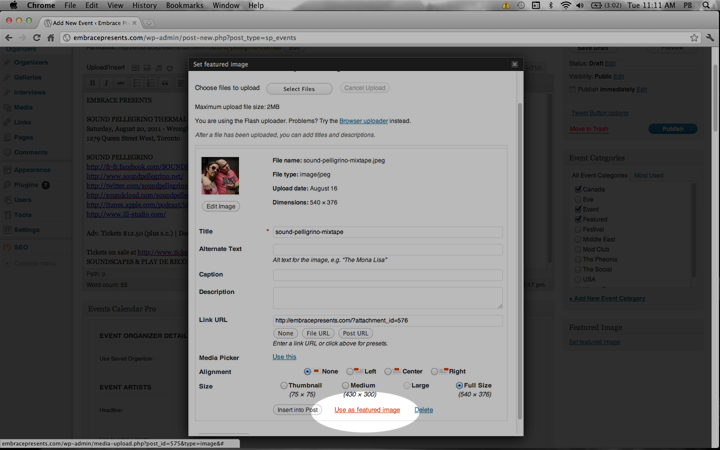The height and width of the screenshot is (450, 720).
Task: Open the History menu
Action: point(145,5)
